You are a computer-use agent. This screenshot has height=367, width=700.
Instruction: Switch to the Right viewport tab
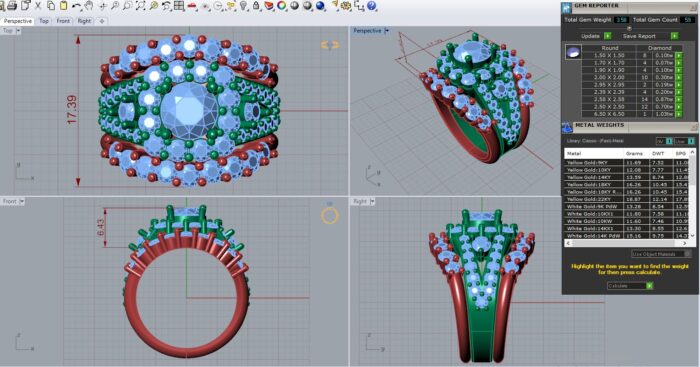84,21
